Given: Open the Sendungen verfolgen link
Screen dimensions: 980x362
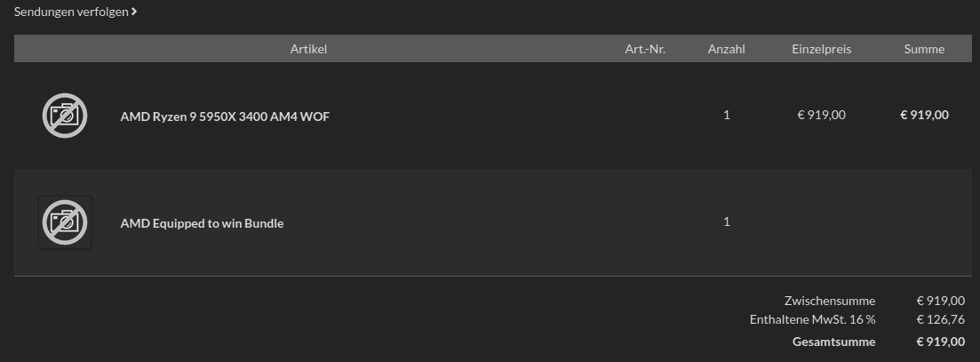Looking at the screenshot, I should (x=75, y=12).
